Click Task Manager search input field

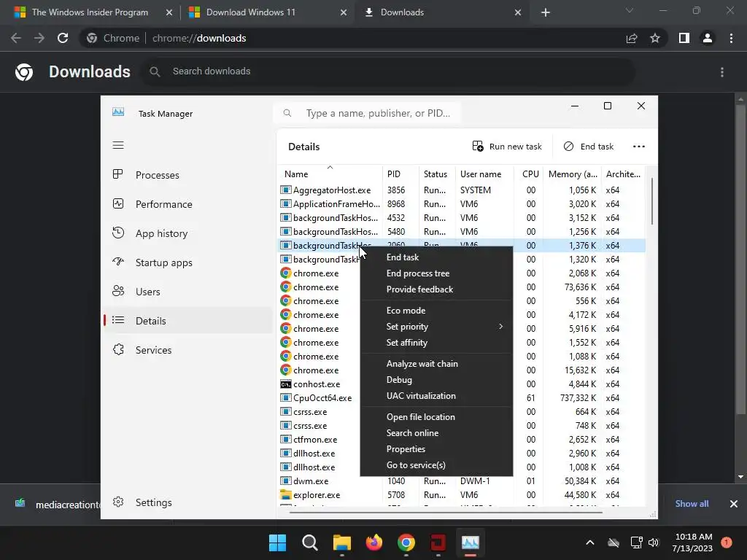click(x=368, y=113)
